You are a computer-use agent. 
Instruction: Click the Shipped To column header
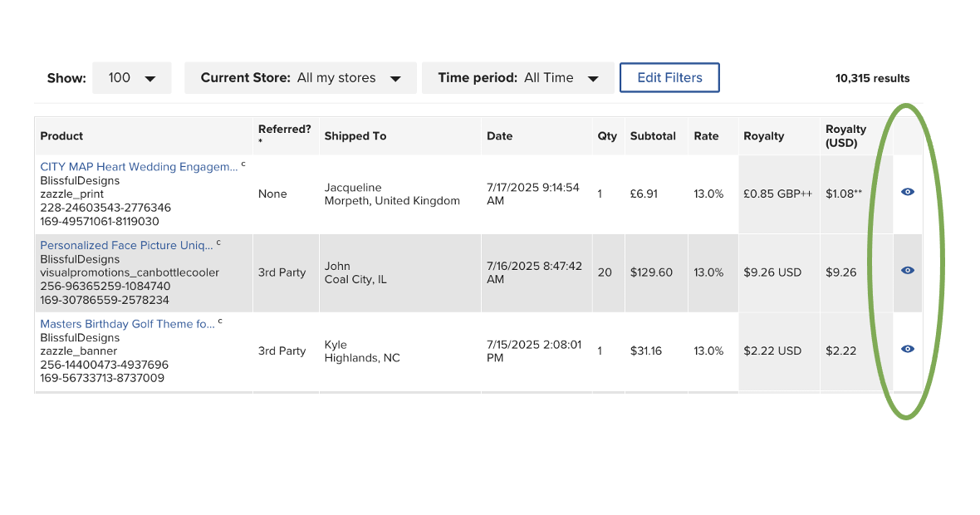point(355,136)
